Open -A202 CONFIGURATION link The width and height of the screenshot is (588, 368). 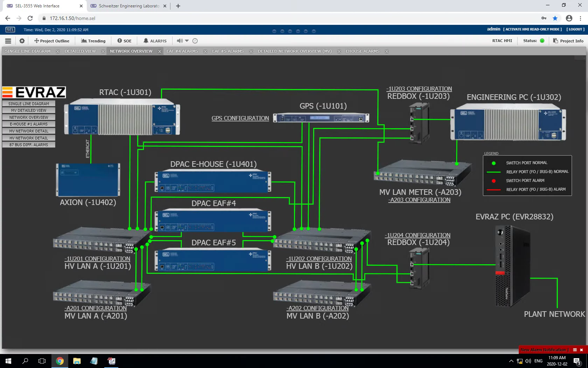(317, 308)
